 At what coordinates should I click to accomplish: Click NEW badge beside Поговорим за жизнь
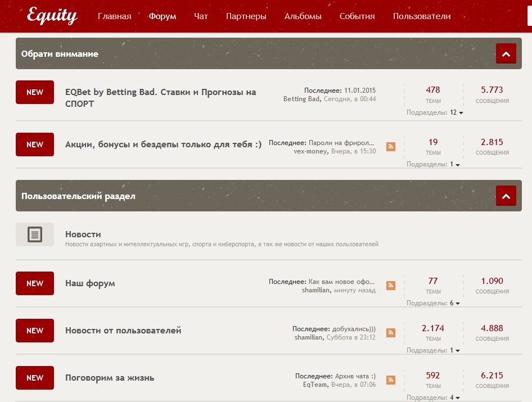tap(35, 378)
